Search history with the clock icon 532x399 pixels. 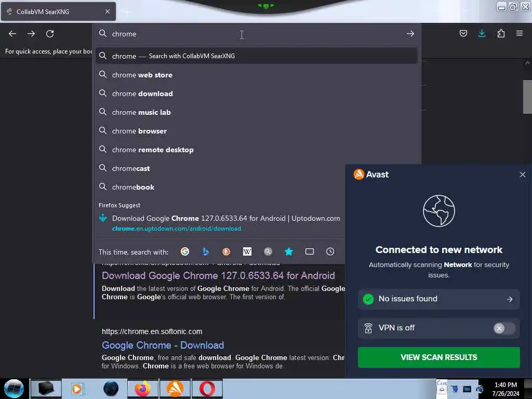pyautogui.click(x=330, y=251)
